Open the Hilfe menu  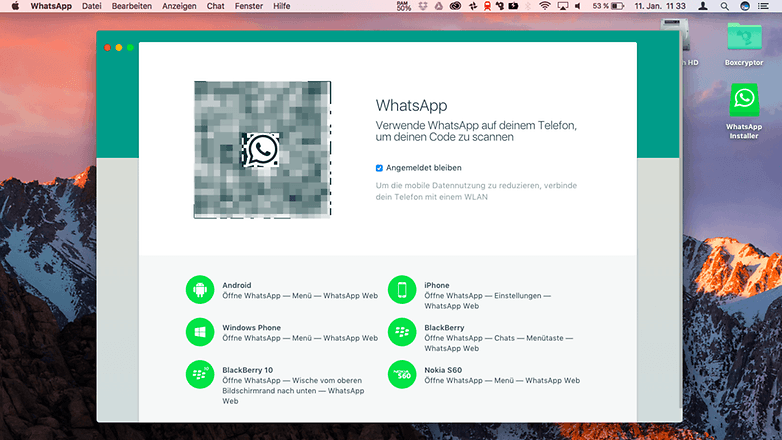[282, 6]
